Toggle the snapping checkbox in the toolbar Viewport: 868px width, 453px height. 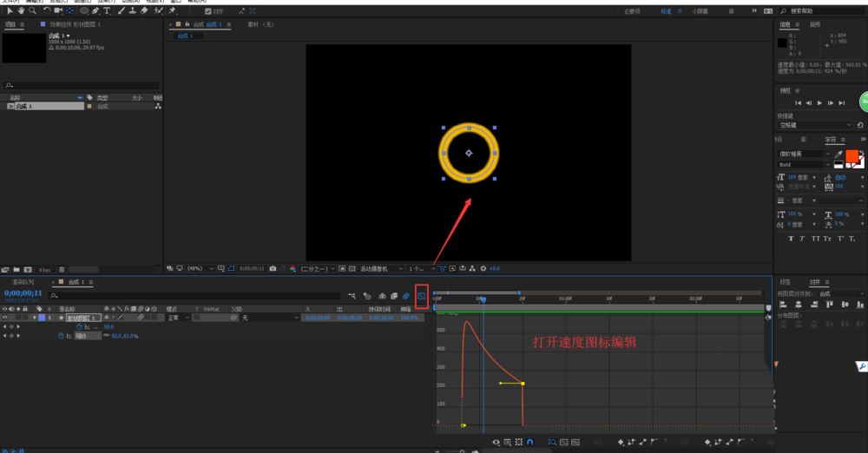tap(208, 11)
